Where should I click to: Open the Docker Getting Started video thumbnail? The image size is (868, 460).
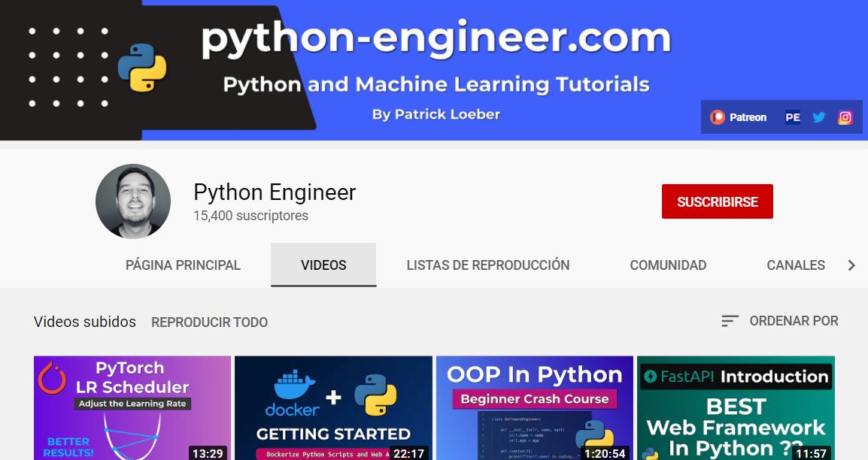[333, 408]
